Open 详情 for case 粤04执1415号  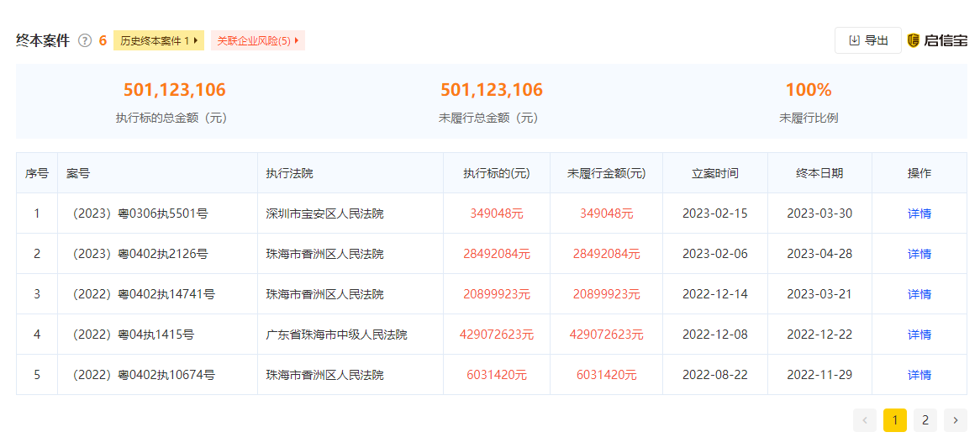919,335
